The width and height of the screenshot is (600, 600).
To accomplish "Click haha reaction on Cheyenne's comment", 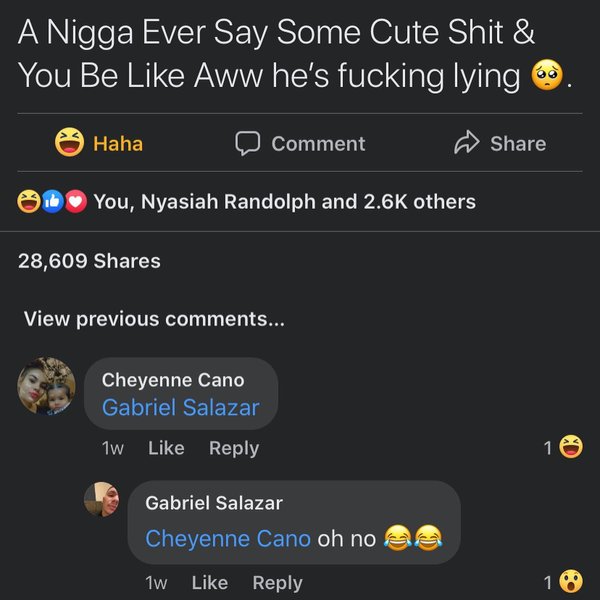I will coord(572,447).
